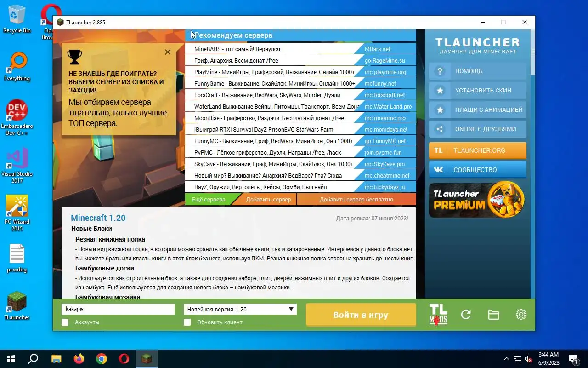Click the TLauncher Premium banner
588x368 pixels.
tap(477, 199)
